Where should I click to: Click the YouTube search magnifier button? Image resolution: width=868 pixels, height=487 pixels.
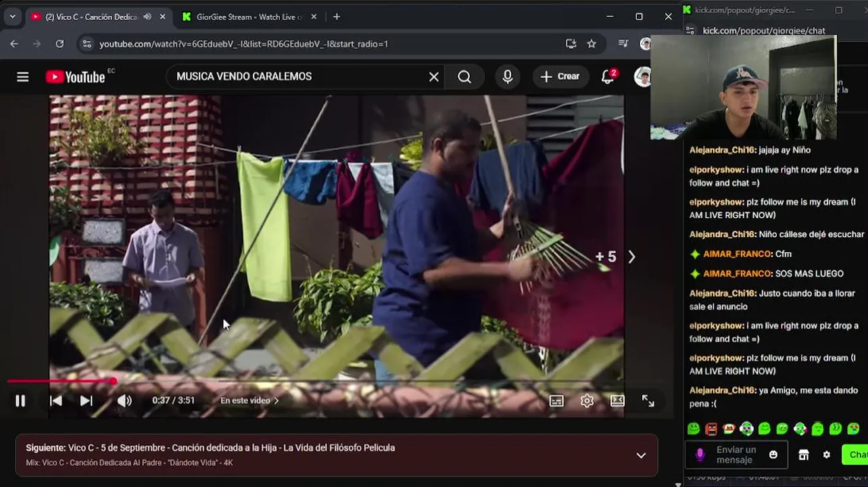[x=464, y=77]
